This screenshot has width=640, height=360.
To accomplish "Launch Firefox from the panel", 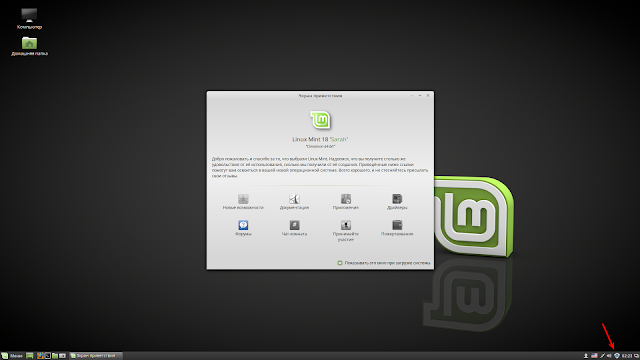I will click(40, 356).
